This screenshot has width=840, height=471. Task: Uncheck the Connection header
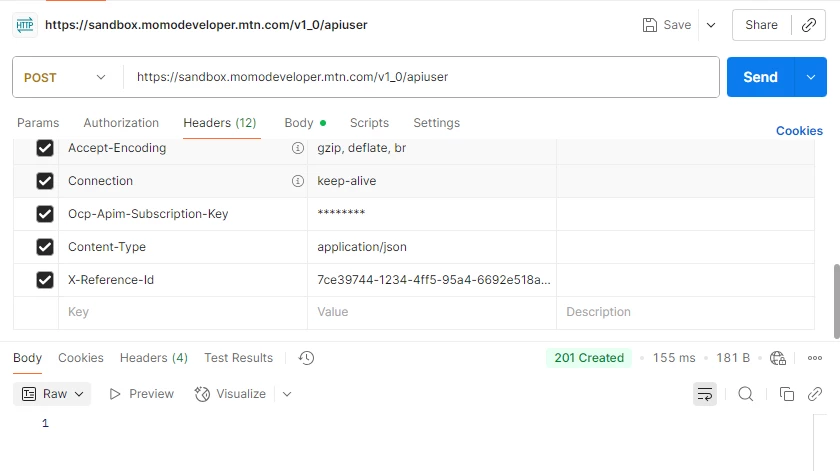coord(45,181)
